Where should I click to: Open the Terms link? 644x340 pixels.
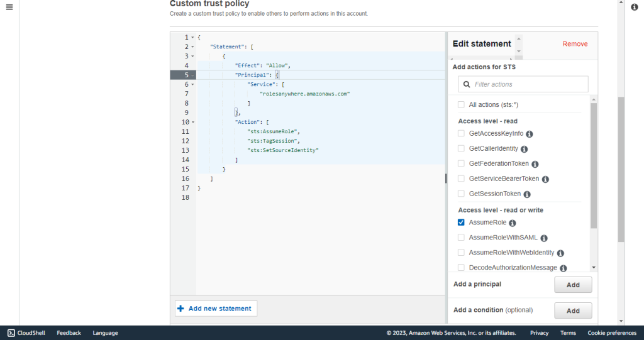tap(568, 333)
